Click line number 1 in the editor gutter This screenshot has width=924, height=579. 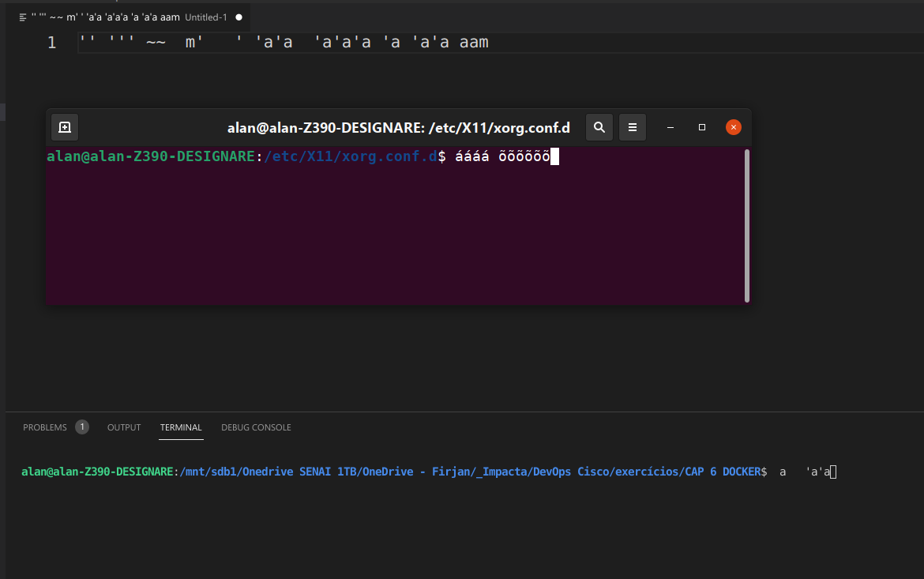52,43
